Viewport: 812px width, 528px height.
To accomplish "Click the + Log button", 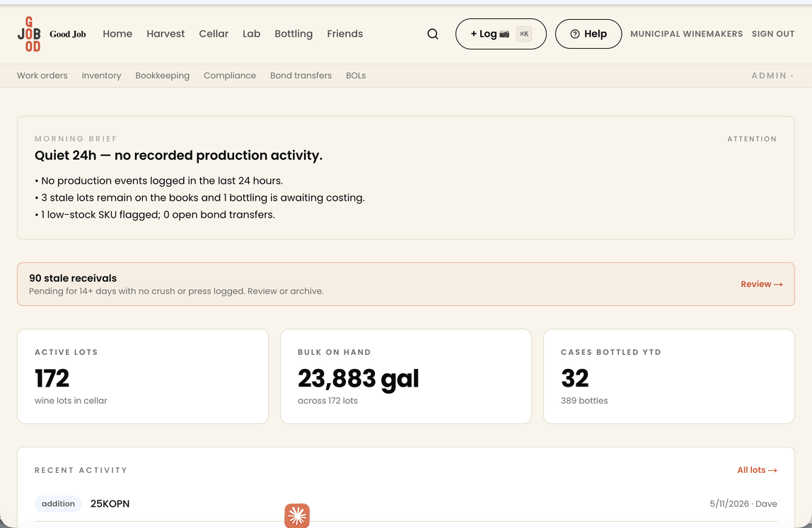I will click(x=501, y=34).
